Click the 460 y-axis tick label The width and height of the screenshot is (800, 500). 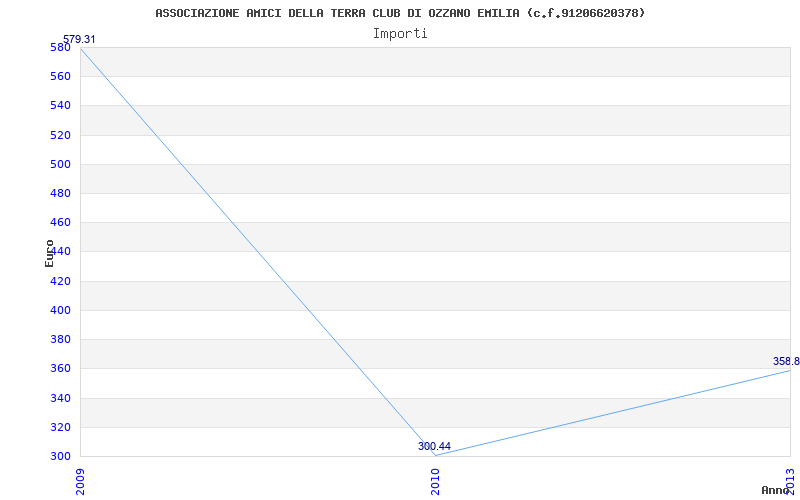(x=61, y=222)
